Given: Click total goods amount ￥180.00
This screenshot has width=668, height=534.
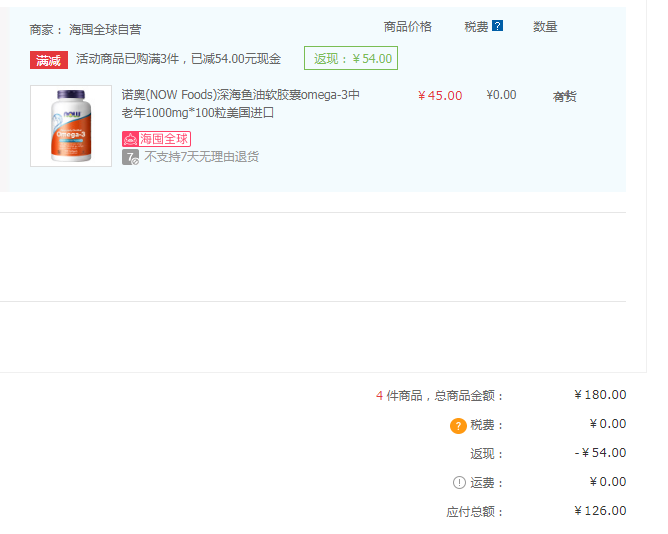Looking at the screenshot, I should 600,395.
